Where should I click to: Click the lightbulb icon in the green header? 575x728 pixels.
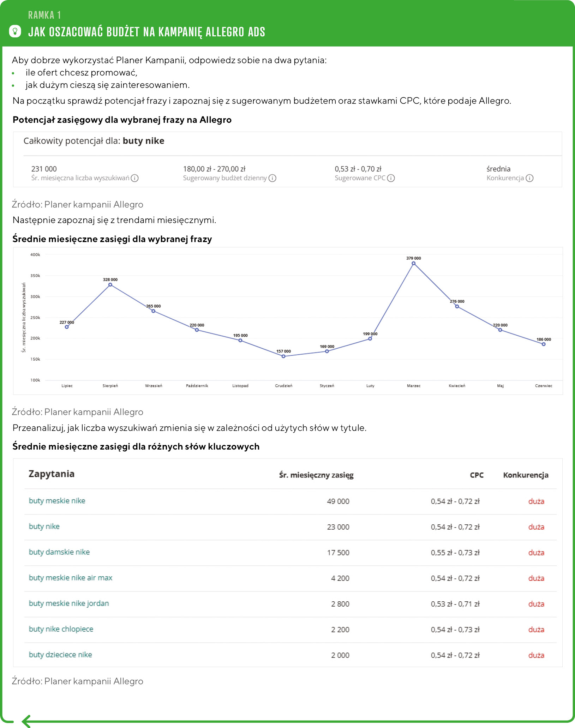click(15, 31)
